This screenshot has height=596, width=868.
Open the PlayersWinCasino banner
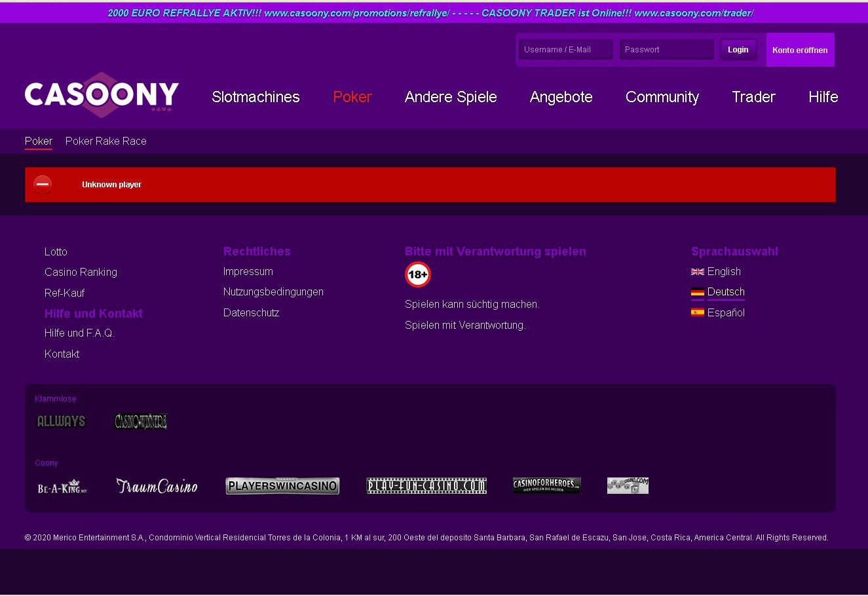click(x=282, y=485)
